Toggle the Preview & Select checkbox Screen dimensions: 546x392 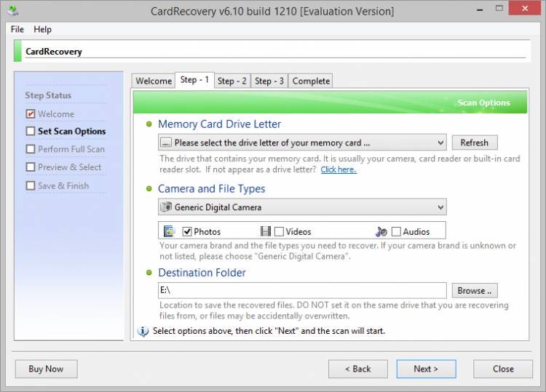click(x=31, y=167)
